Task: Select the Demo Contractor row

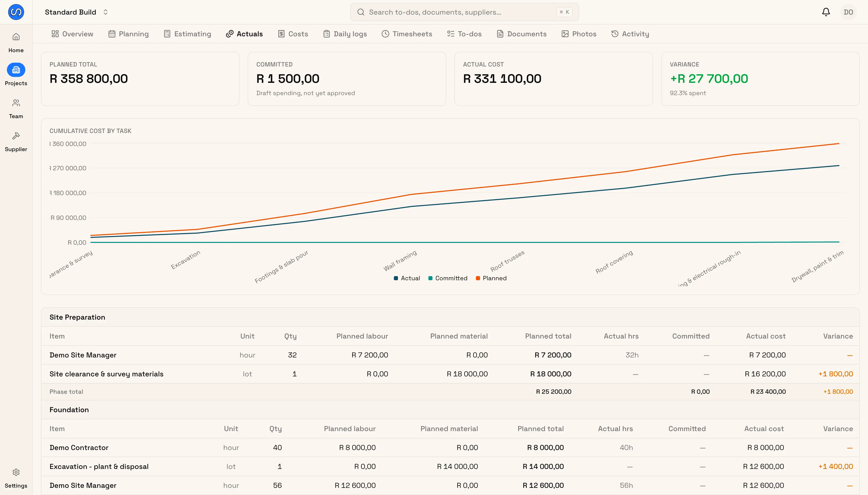Action: (x=450, y=447)
